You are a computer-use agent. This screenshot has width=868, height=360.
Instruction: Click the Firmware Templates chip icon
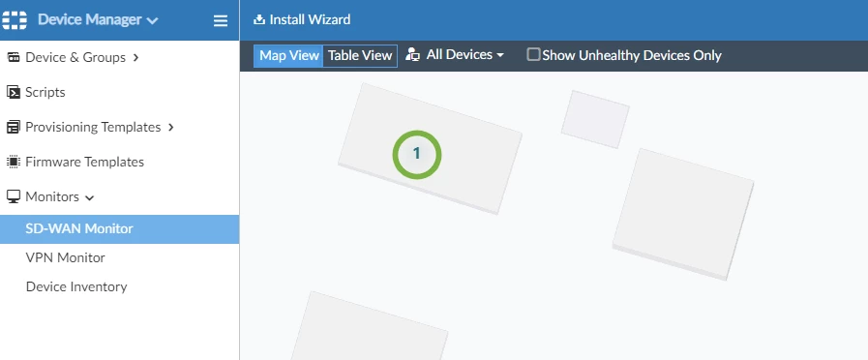coord(14,162)
